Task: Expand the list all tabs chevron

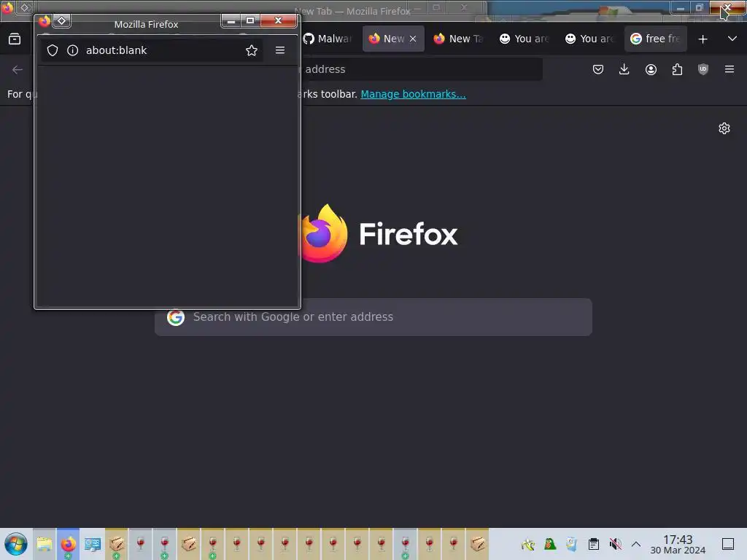Action: [x=732, y=39]
